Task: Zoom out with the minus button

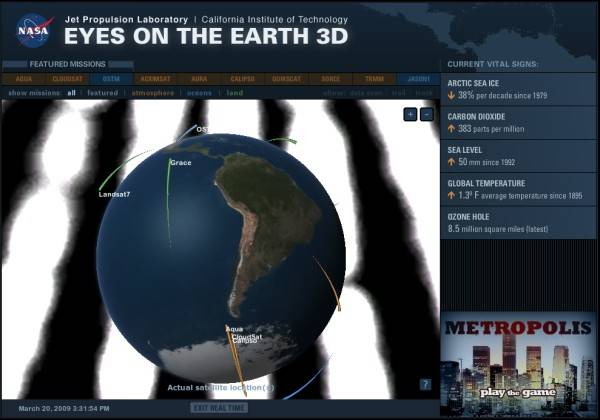Action: coord(427,114)
